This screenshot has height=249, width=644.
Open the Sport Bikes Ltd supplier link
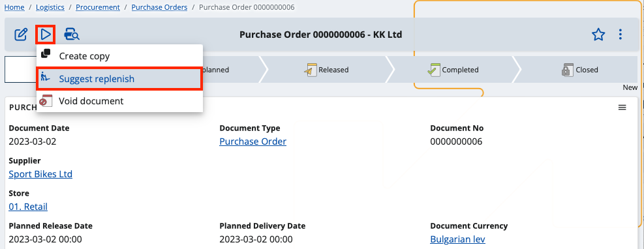[40, 174]
